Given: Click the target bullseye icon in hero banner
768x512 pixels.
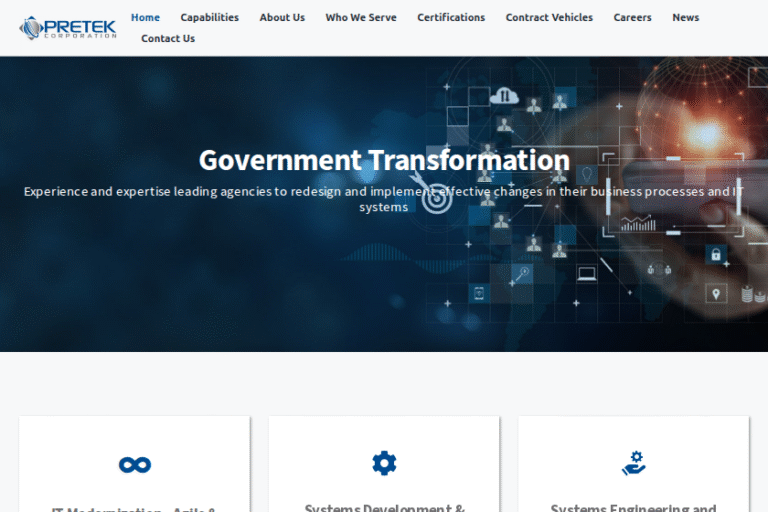Looking at the screenshot, I should pyautogui.click(x=437, y=198).
